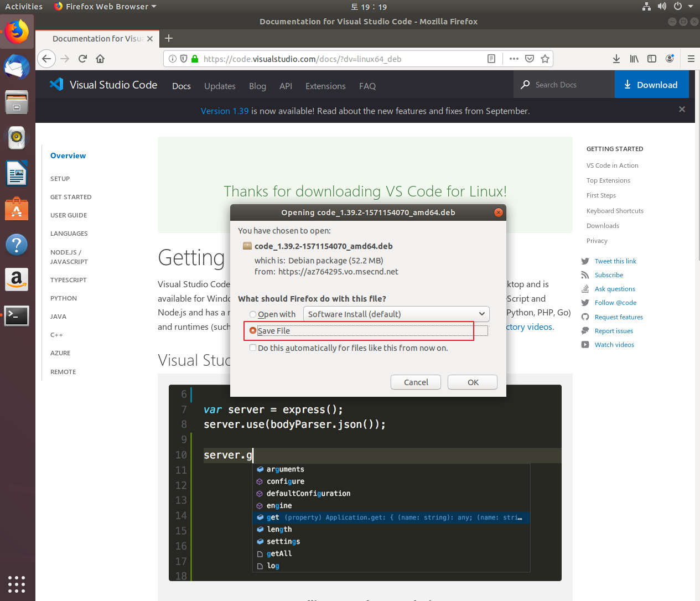Click Request features link
This screenshot has height=601, width=700.
[619, 317]
